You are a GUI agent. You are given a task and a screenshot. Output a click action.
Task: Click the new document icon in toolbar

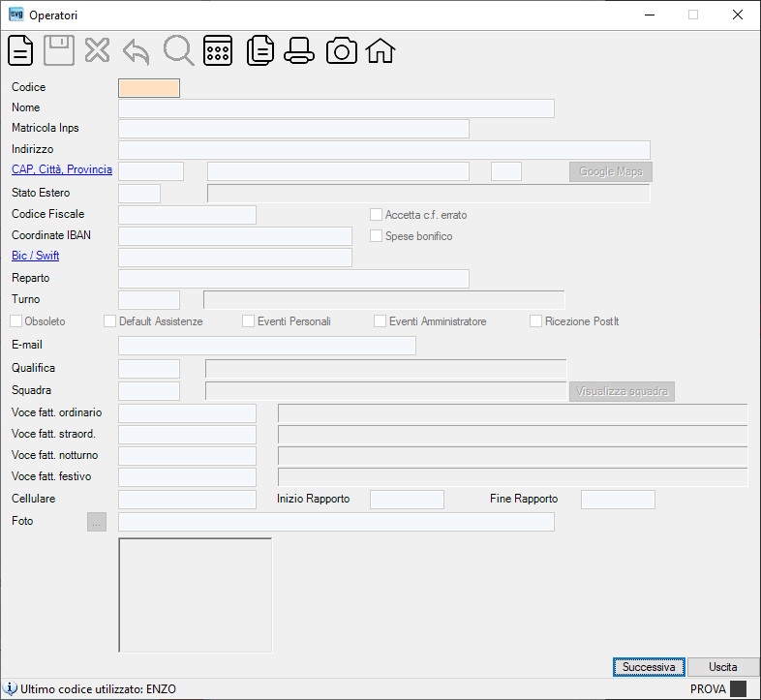tap(20, 50)
